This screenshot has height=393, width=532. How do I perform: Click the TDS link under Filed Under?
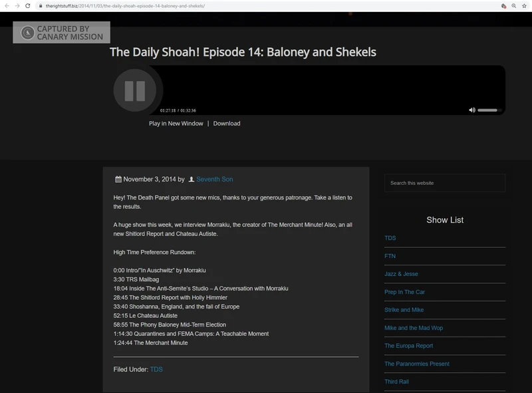[x=156, y=369]
